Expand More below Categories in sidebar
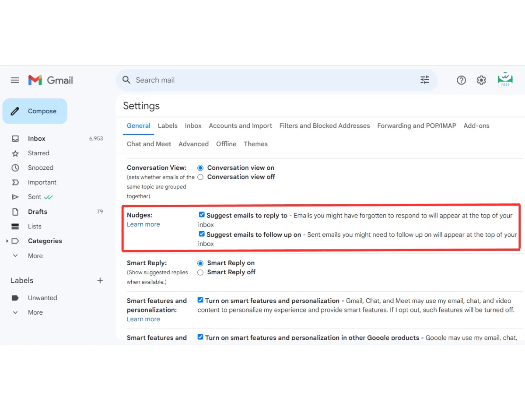This screenshot has width=525, height=420. 15,255
